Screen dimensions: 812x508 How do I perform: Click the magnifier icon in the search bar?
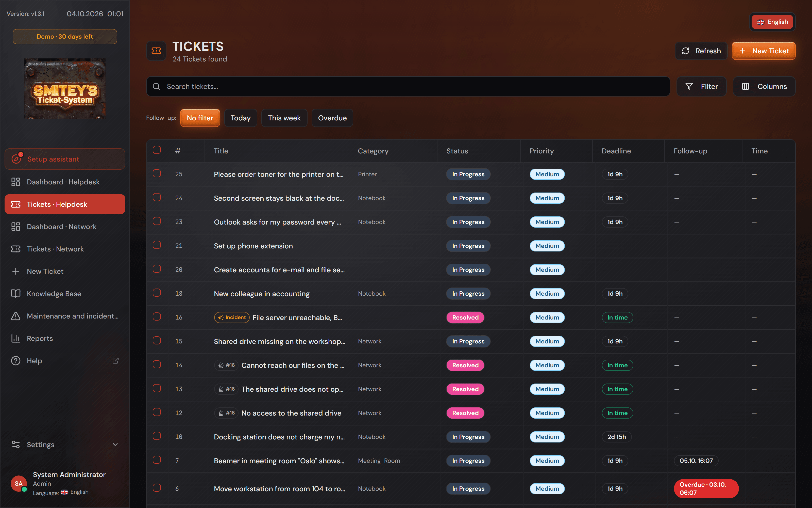point(156,86)
